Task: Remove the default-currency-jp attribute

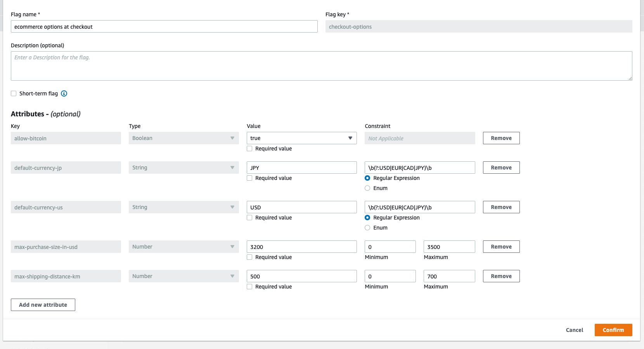Action: pos(501,168)
